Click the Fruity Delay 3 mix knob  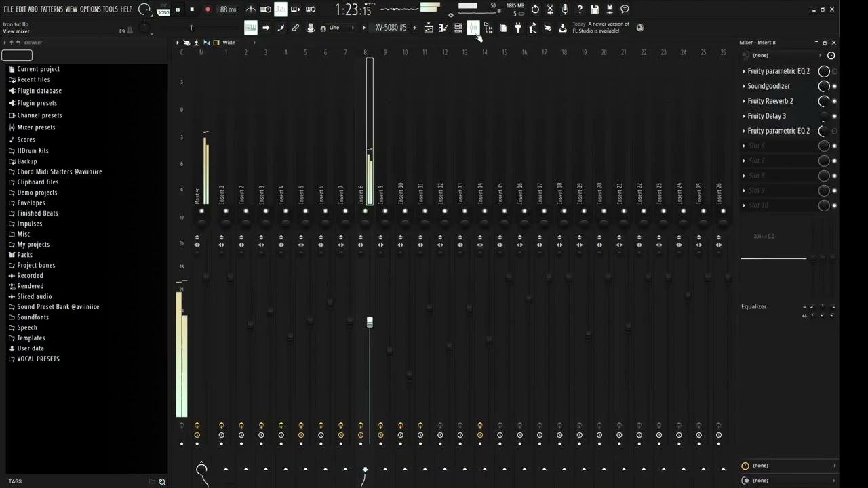pos(824,116)
